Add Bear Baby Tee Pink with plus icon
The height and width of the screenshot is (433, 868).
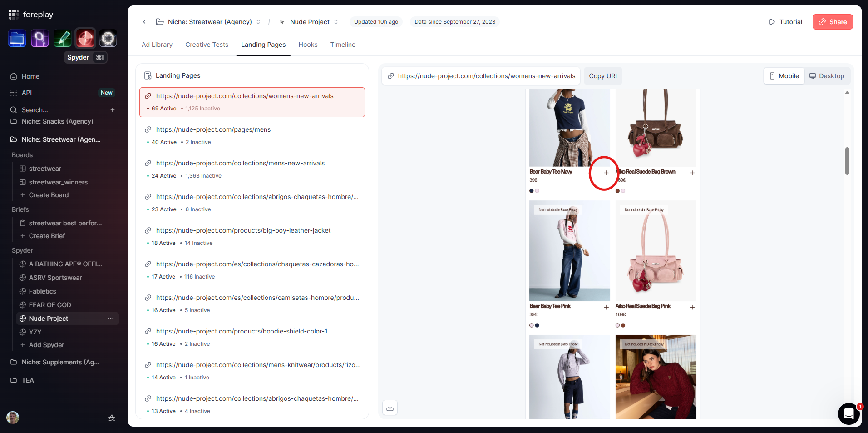tap(606, 307)
